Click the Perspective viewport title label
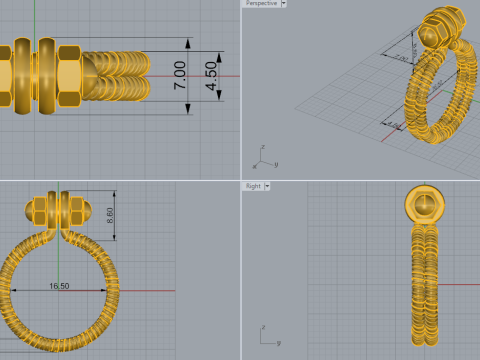 coord(261,3)
